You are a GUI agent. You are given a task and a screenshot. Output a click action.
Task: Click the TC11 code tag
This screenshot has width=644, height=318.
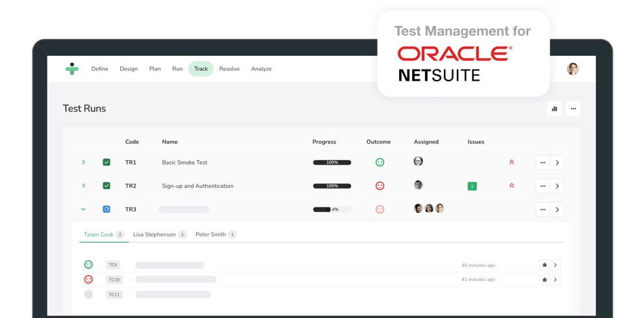pos(114,295)
